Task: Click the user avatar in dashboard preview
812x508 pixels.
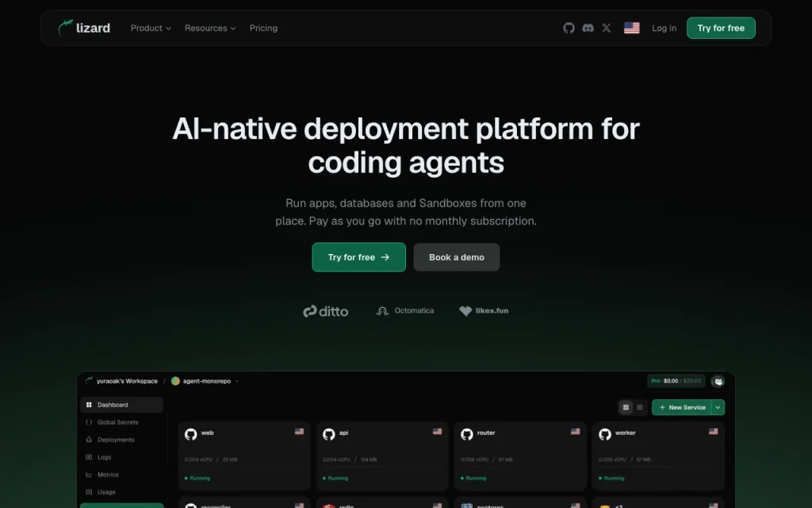Action: 718,381
